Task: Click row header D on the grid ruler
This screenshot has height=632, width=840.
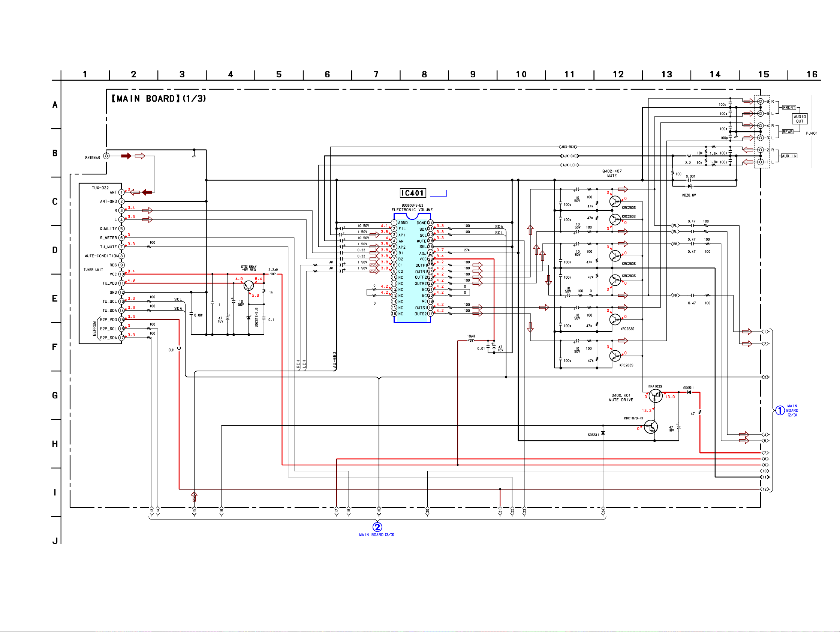Action: (x=55, y=250)
